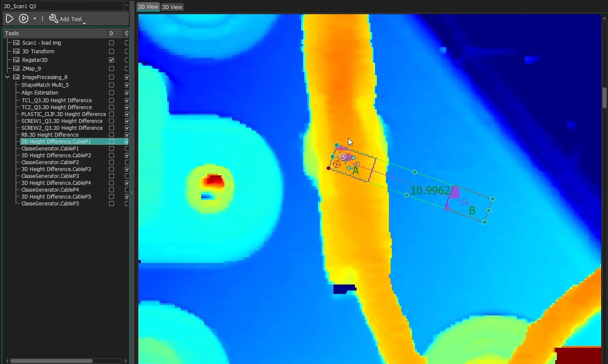Select SCREW1_Q3.3D Height Difference
Viewport: 608px width, 364px height.
click(62, 121)
